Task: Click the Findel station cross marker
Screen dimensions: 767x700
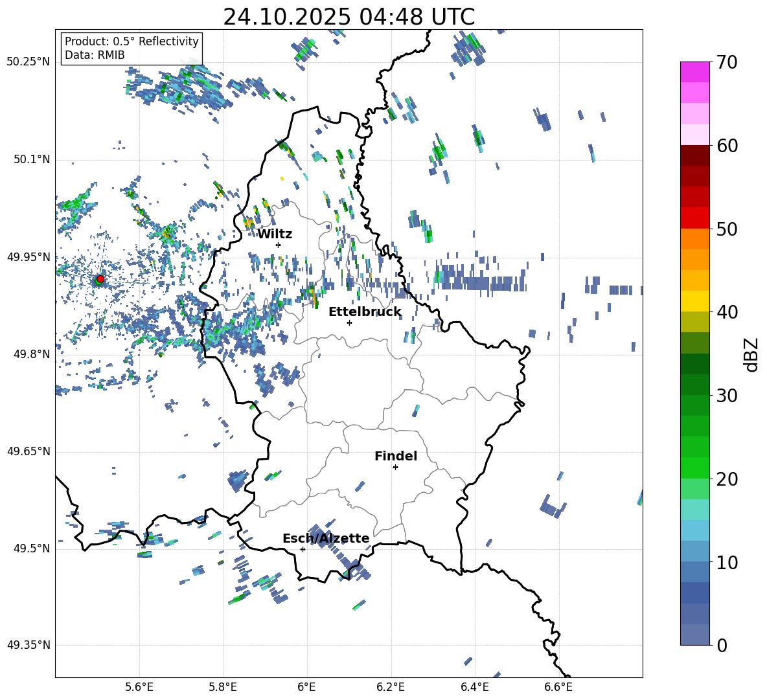Action: pyautogui.click(x=395, y=468)
